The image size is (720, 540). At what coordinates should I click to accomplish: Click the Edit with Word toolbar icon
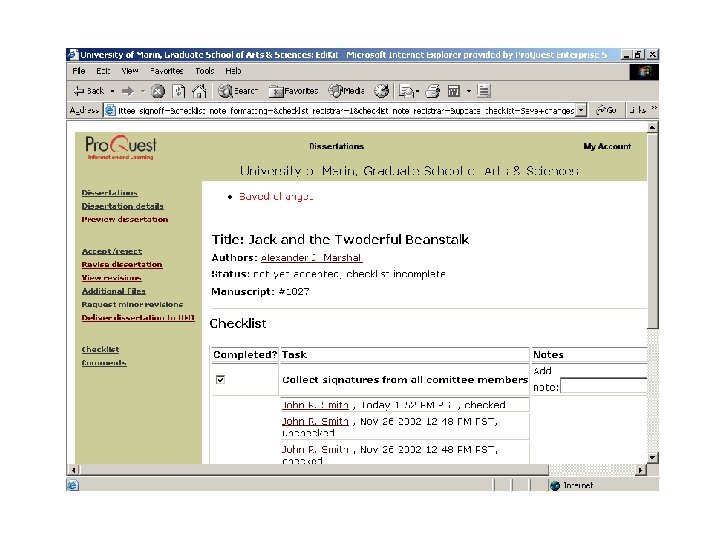click(x=454, y=91)
